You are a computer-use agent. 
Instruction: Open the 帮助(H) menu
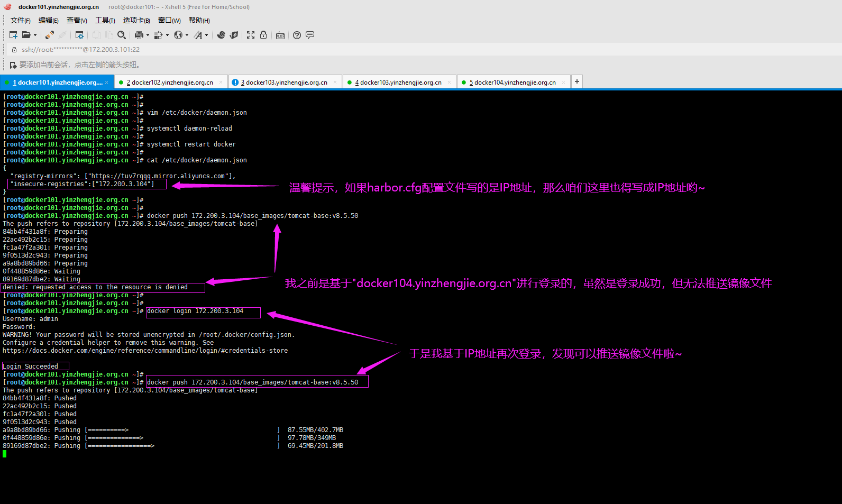[199, 20]
